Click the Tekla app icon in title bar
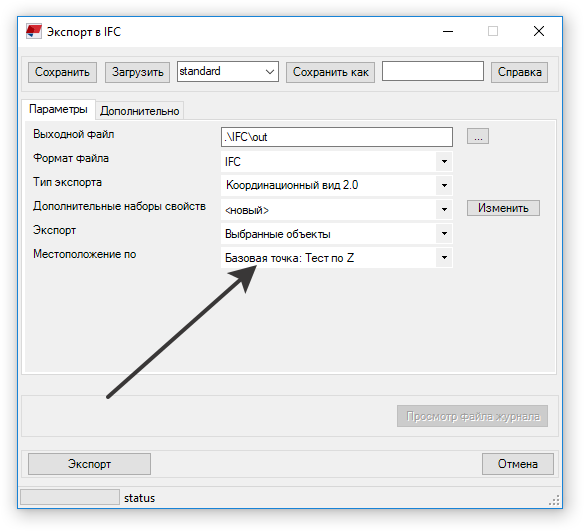Screen dimensions: 584x531 (34, 31)
